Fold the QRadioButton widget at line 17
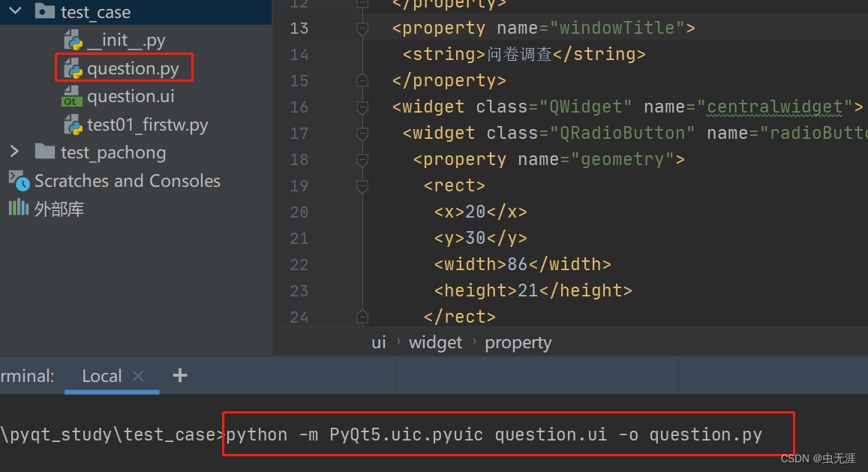Viewport: 868px width, 472px height. (362, 133)
